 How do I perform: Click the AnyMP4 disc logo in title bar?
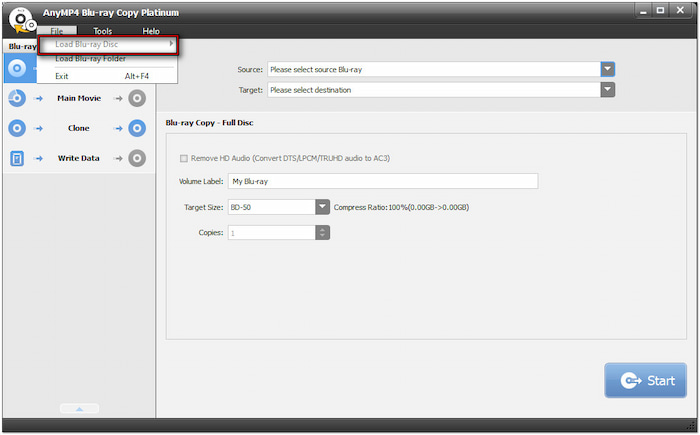21,21
